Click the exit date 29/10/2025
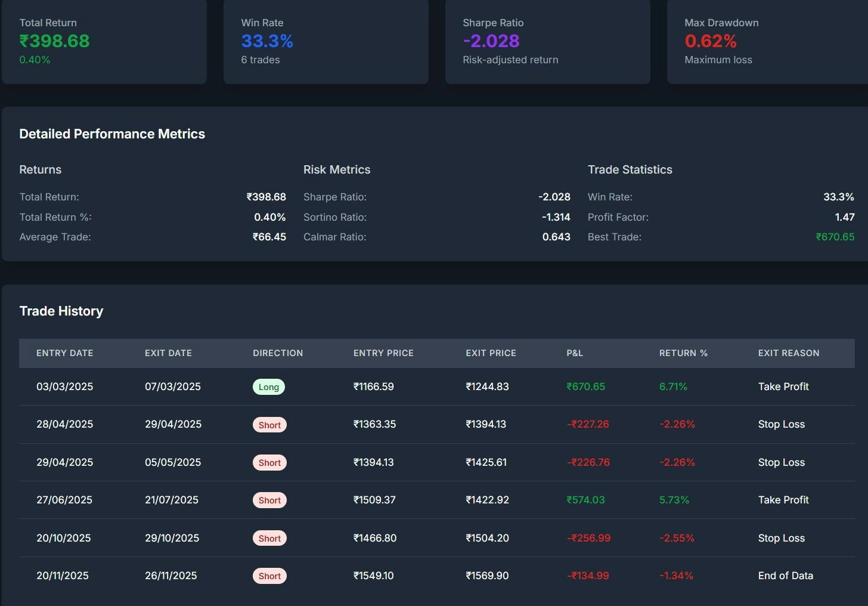868x606 pixels. (172, 538)
